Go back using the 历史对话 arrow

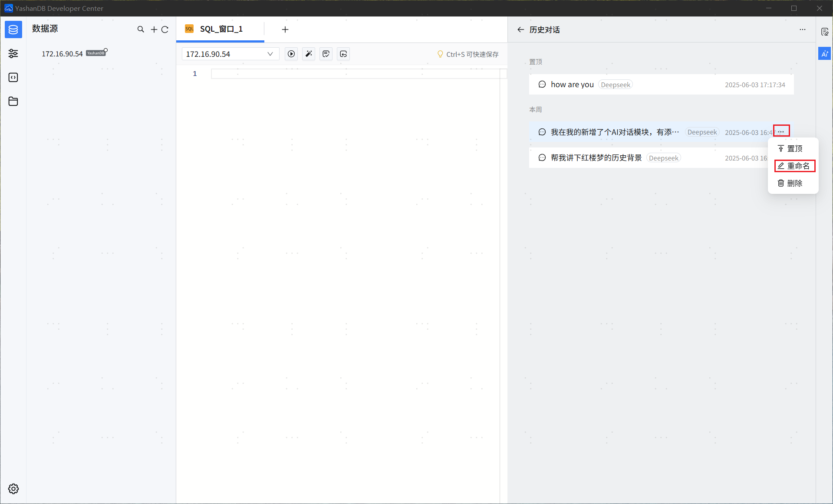(520, 29)
